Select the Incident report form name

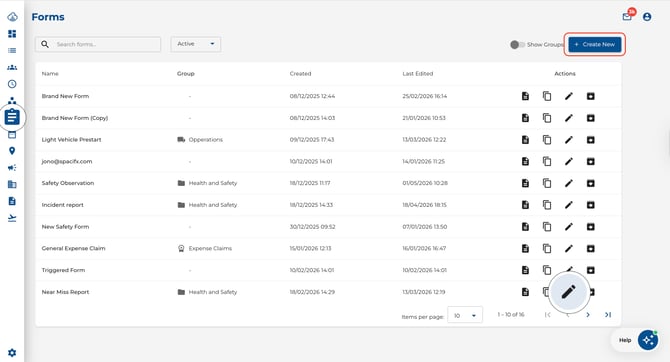coord(62,205)
